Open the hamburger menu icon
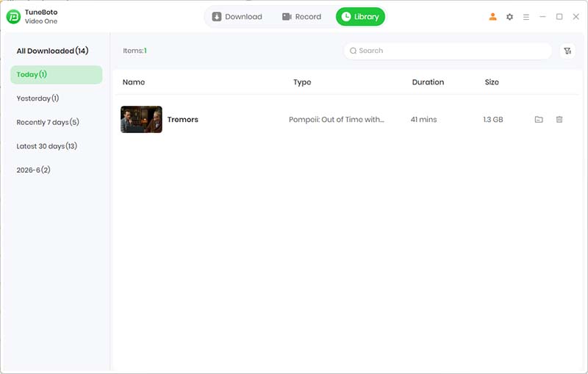588x374 pixels. tap(526, 17)
